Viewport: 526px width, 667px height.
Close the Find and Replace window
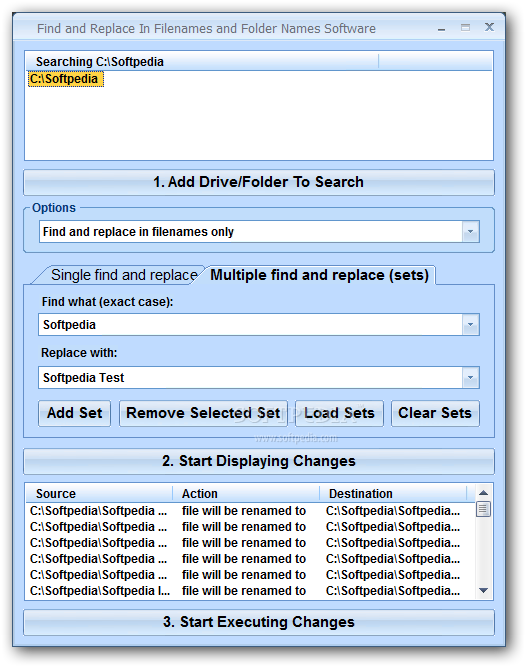click(489, 28)
